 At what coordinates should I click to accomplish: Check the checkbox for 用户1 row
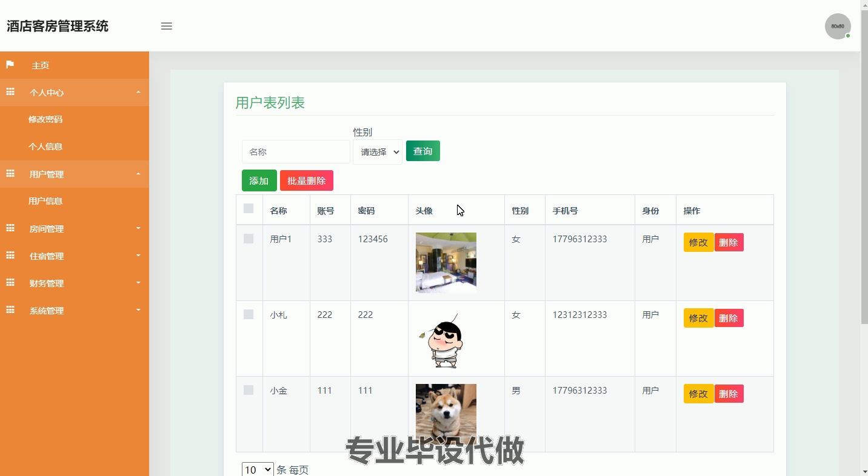click(249, 239)
